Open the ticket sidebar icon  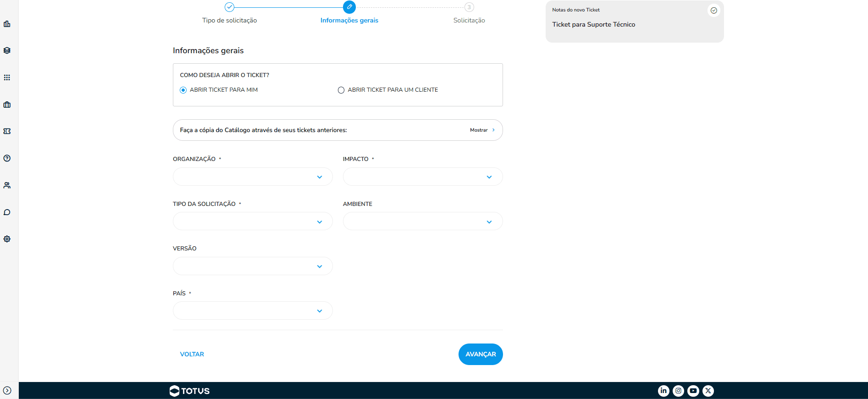7,131
